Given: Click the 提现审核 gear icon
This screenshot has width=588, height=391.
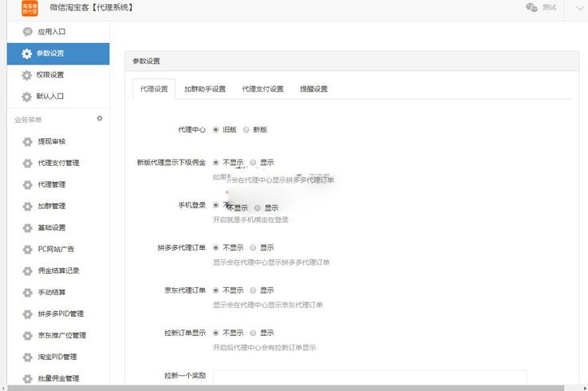Looking at the screenshot, I should tap(27, 141).
